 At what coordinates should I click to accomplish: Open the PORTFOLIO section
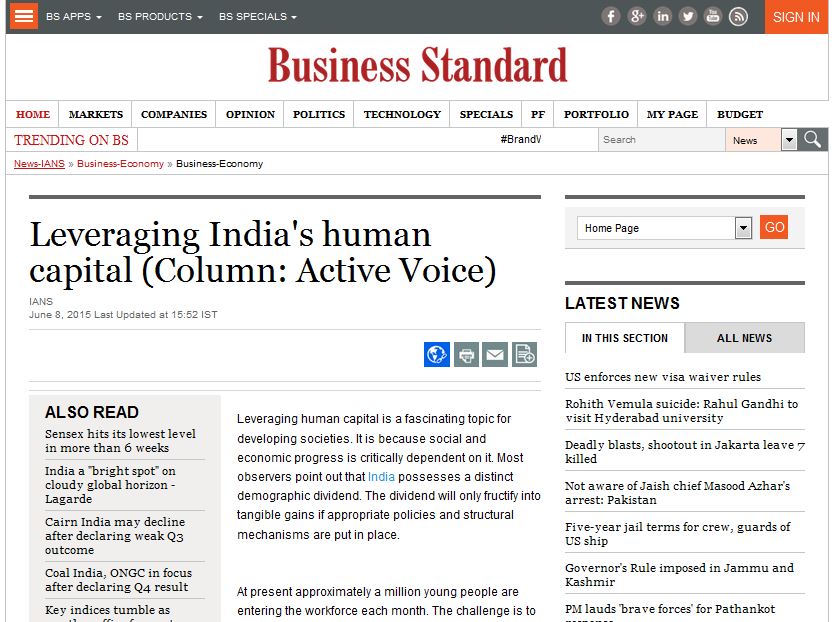click(x=597, y=115)
